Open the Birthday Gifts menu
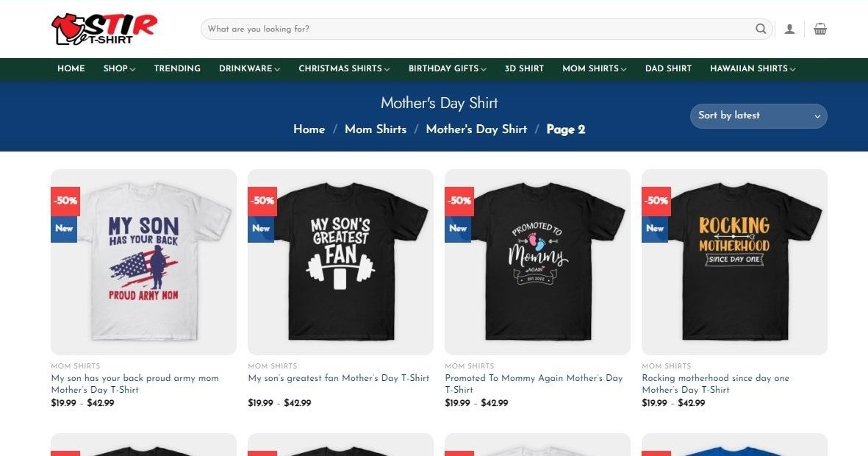 tap(448, 68)
